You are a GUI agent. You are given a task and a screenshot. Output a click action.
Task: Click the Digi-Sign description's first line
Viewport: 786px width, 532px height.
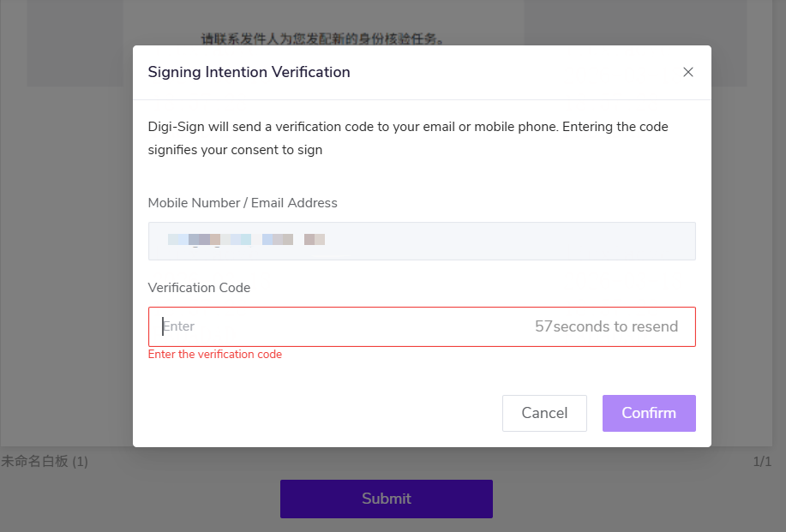tap(408, 127)
